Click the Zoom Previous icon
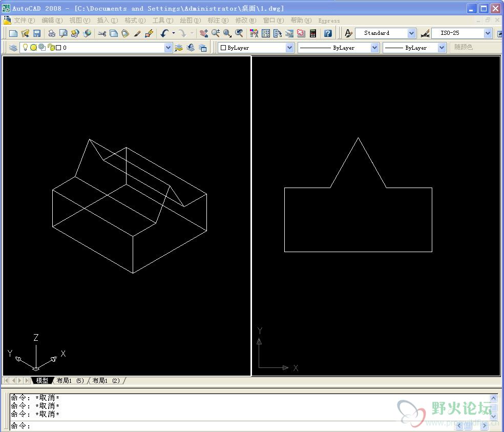The height and width of the screenshot is (432, 504). (239, 33)
